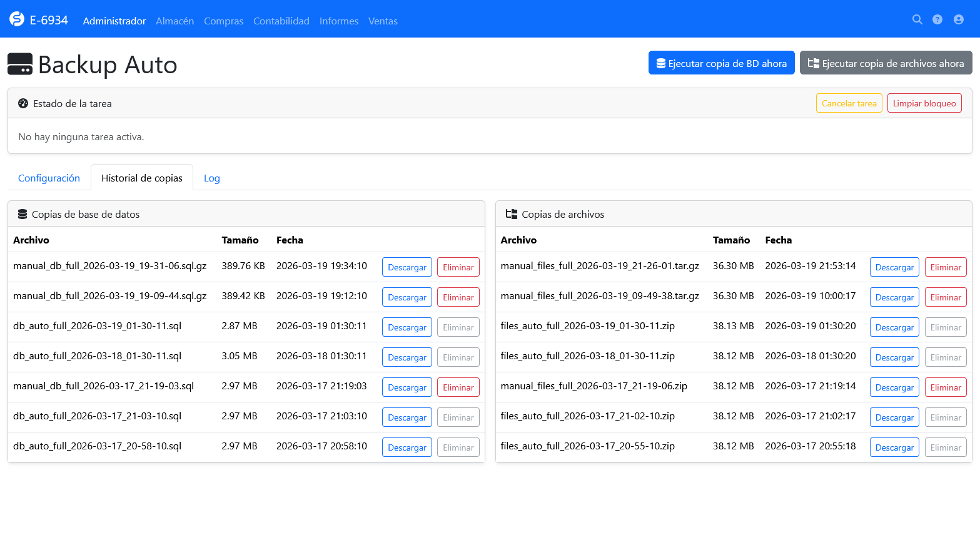Click the E-6934 logo icon
The image size is (980, 547).
tap(17, 20)
